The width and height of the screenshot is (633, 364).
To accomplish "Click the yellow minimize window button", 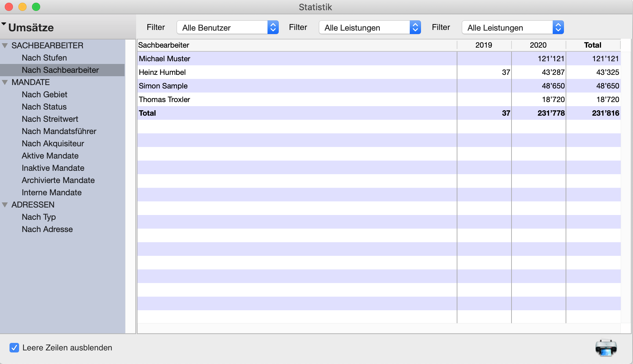I will click(x=22, y=7).
